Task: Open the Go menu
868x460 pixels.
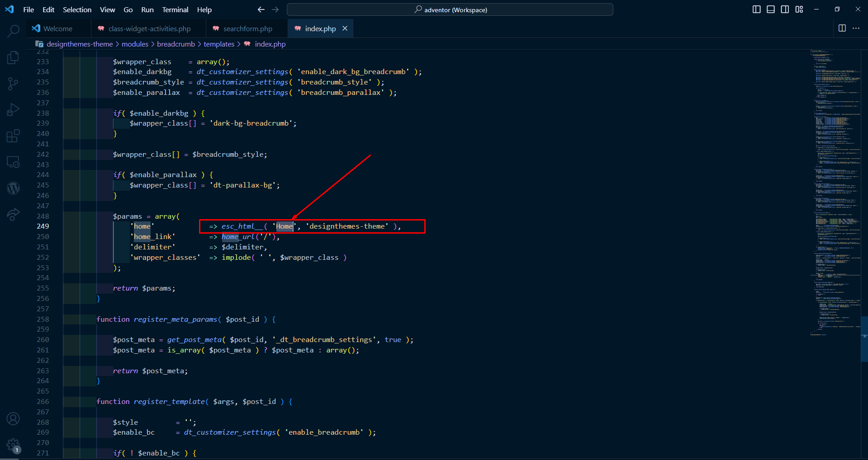Action: pyautogui.click(x=128, y=9)
